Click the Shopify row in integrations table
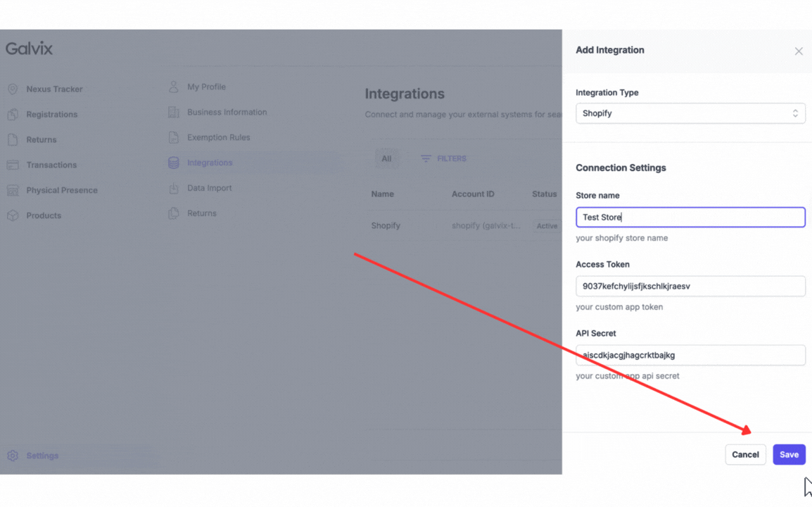Viewport: 812px width, 507px height. 464,225
